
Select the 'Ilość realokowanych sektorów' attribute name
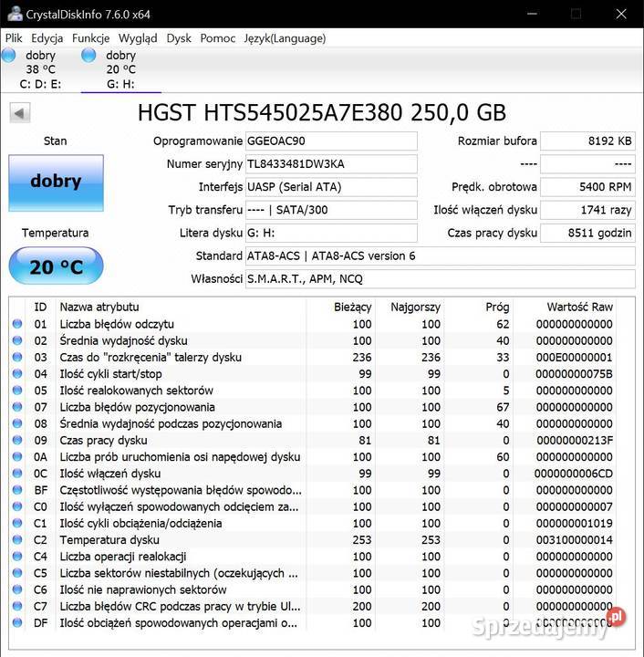pos(137,391)
